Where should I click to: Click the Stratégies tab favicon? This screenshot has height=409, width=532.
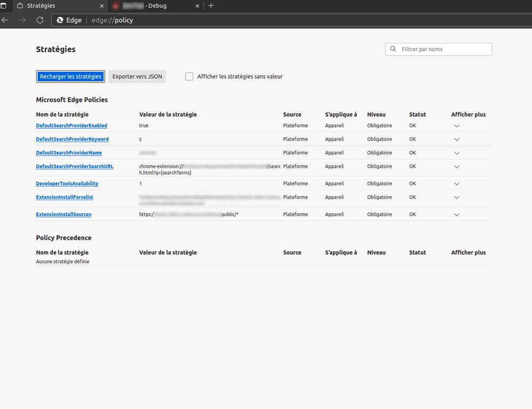(x=19, y=5)
